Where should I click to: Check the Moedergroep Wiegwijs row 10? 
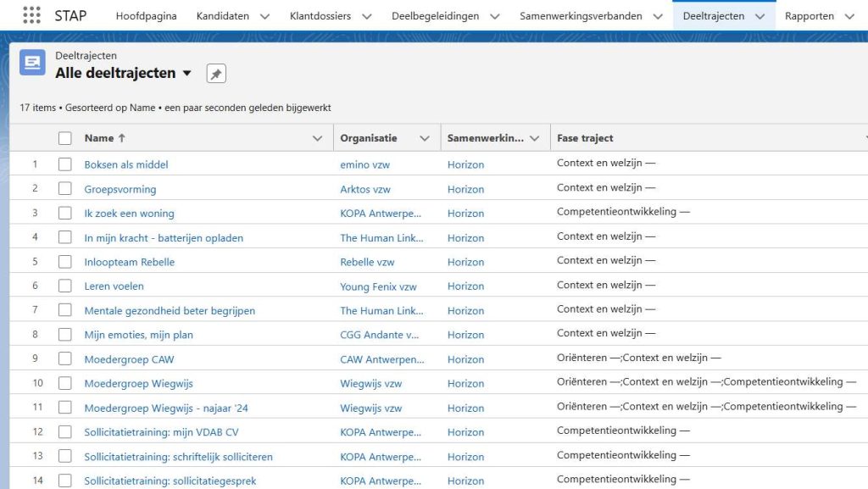tap(64, 383)
